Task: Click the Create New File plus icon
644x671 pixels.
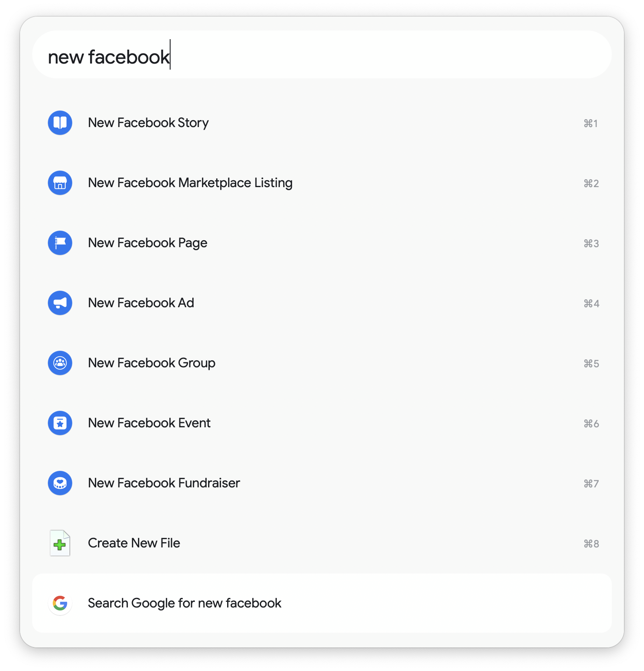Action: pyautogui.click(x=60, y=543)
